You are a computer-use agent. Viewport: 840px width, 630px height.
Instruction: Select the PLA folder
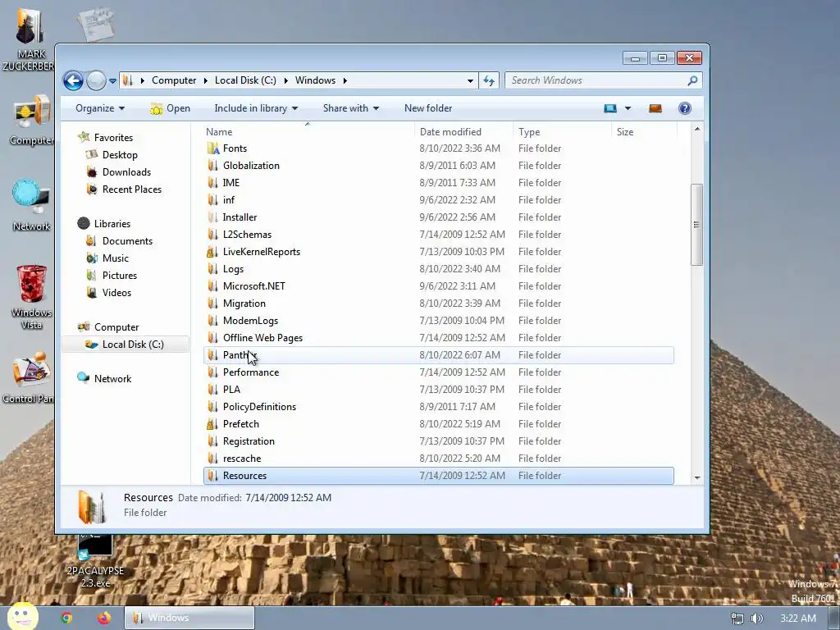[x=231, y=390]
